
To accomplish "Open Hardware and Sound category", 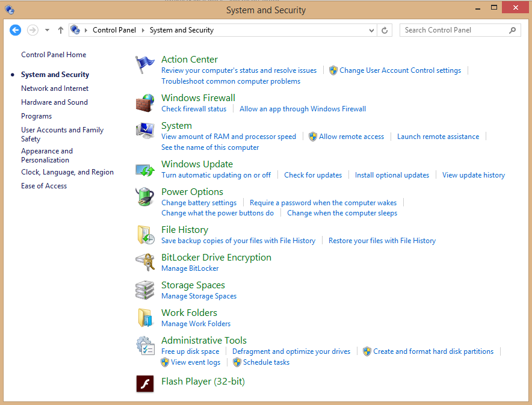I will coord(54,102).
